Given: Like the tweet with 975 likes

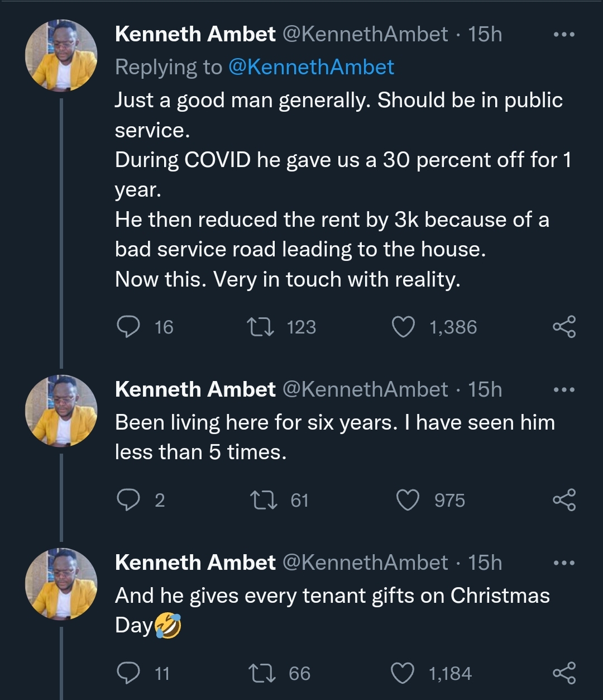Looking at the screenshot, I should pyautogui.click(x=407, y=500).
